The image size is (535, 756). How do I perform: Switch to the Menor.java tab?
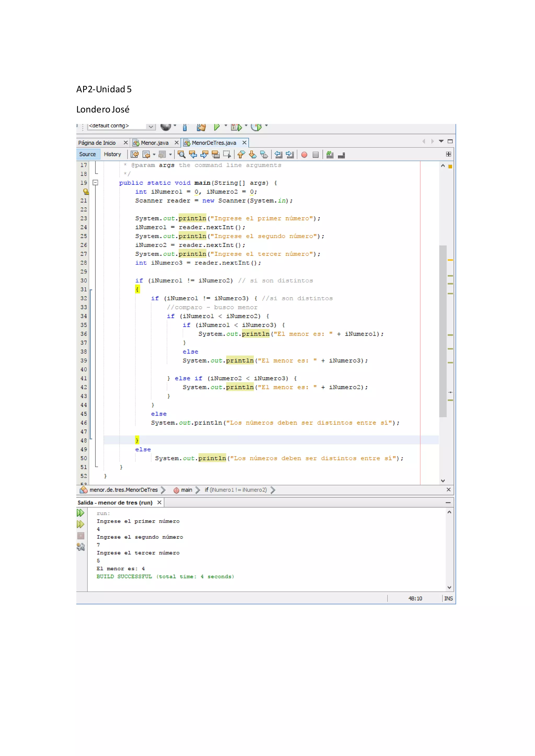(x=154, y=143)
